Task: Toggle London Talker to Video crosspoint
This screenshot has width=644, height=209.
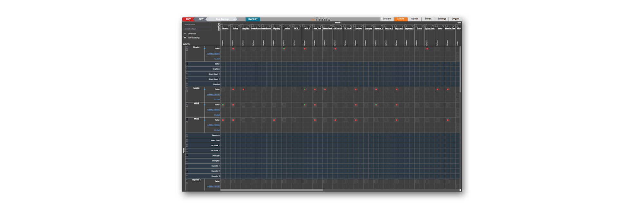Action: (x=438, y=89)
